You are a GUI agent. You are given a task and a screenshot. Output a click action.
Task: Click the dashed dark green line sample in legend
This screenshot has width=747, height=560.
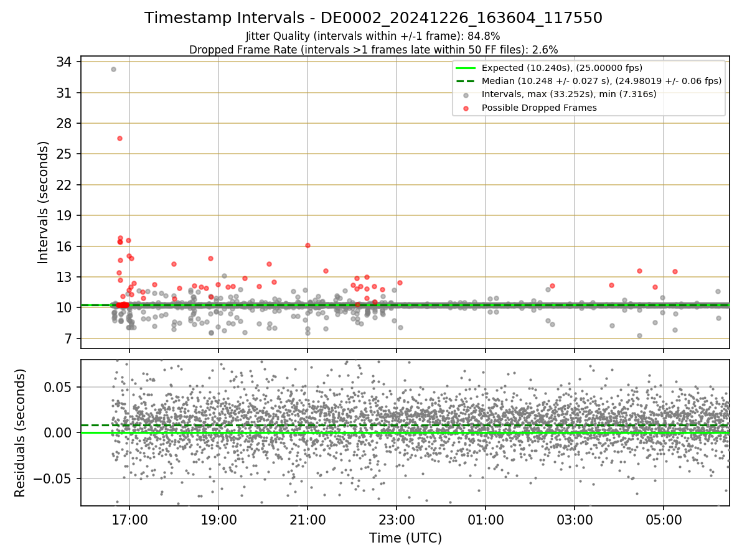pyautogui.click(x=466, y=81)
